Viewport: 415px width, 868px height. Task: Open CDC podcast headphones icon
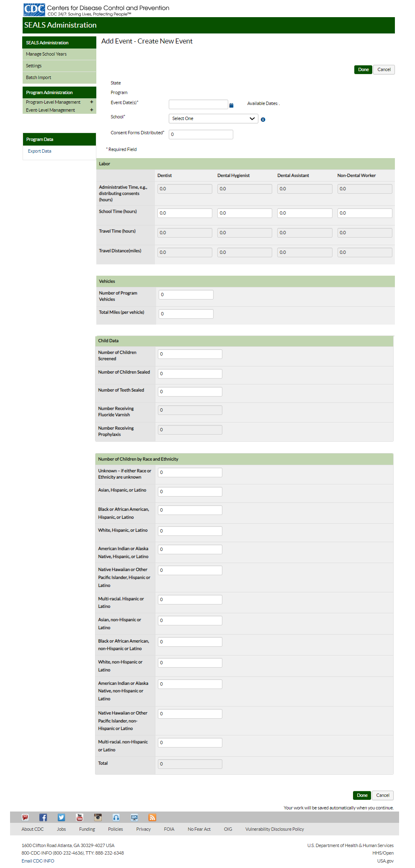pos(116,817)
